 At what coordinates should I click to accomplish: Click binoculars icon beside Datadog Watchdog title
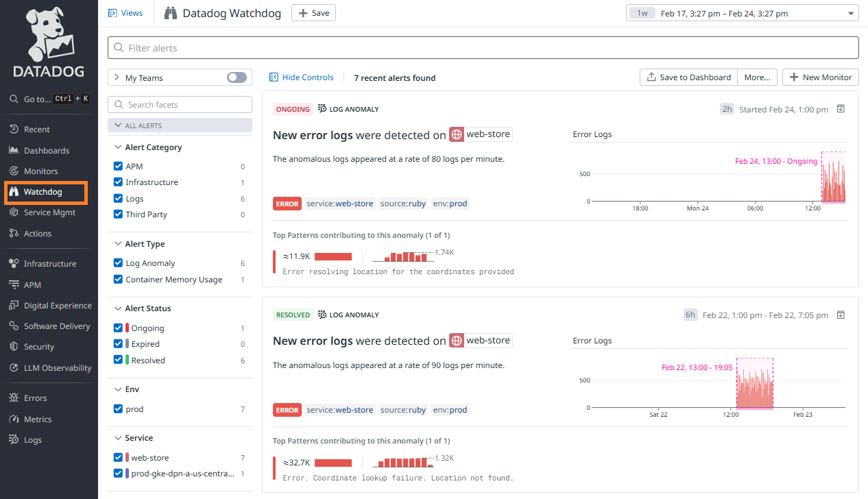click(x=171, y=13)
